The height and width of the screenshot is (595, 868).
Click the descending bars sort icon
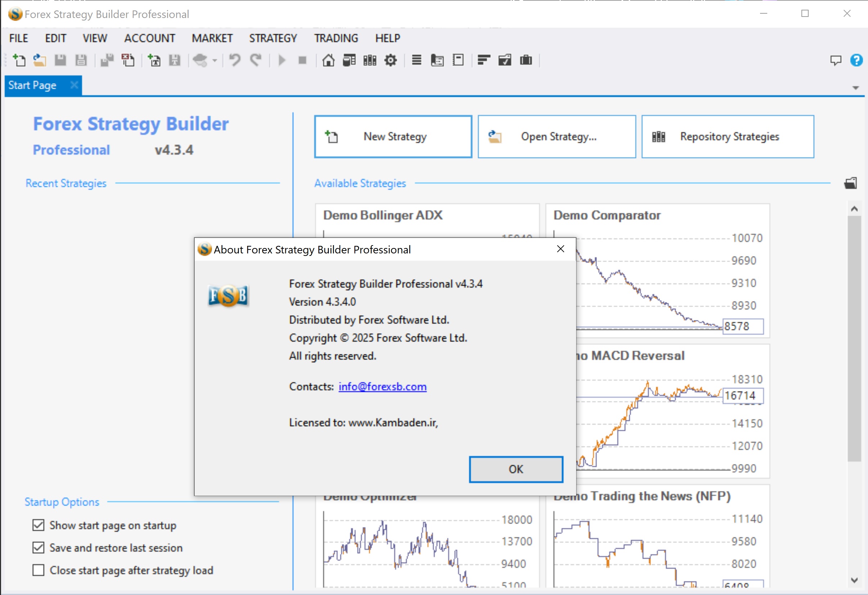484,60
